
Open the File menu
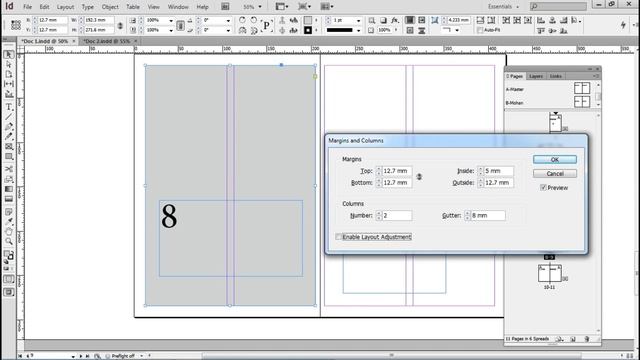pyautogui.click(x=27, y=7)
